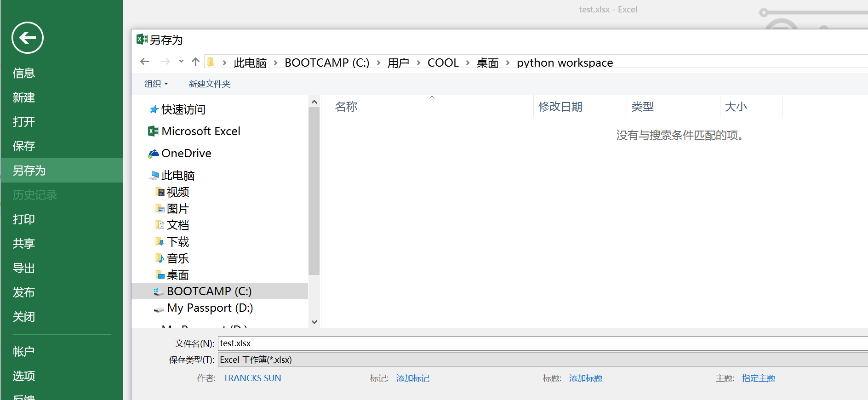Click 桌面 breadcrumb segment
The image size is (868, 400).
[x=488, y=63]
